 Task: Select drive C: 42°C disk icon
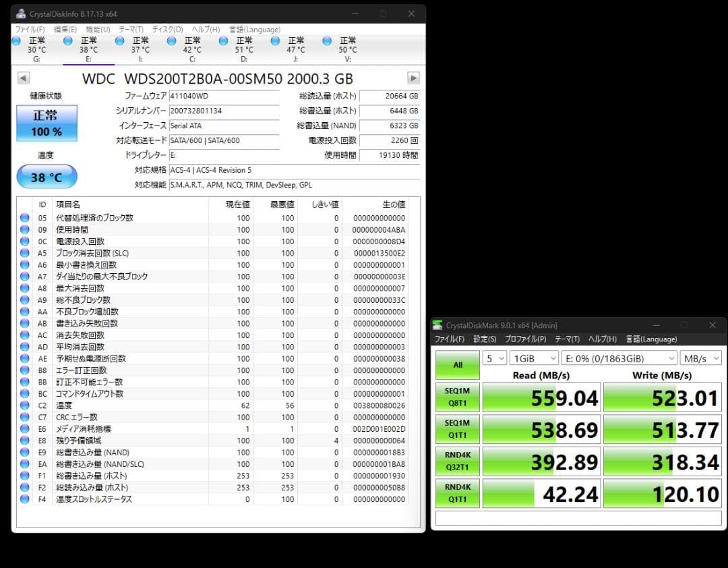[171, 40]
